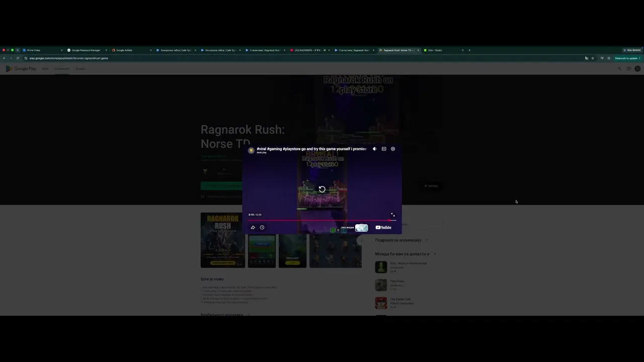644x362 pixels.
Task: Open suggested more-videos thumbnail in player
Action: pos(361,228)
